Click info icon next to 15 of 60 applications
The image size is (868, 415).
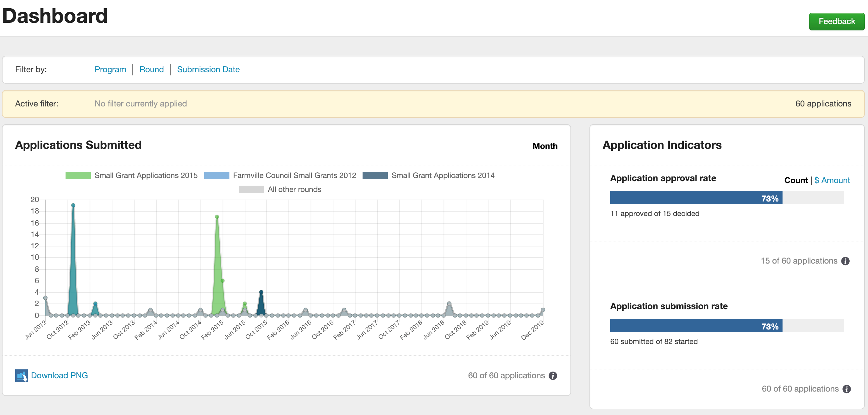(845, 261)
